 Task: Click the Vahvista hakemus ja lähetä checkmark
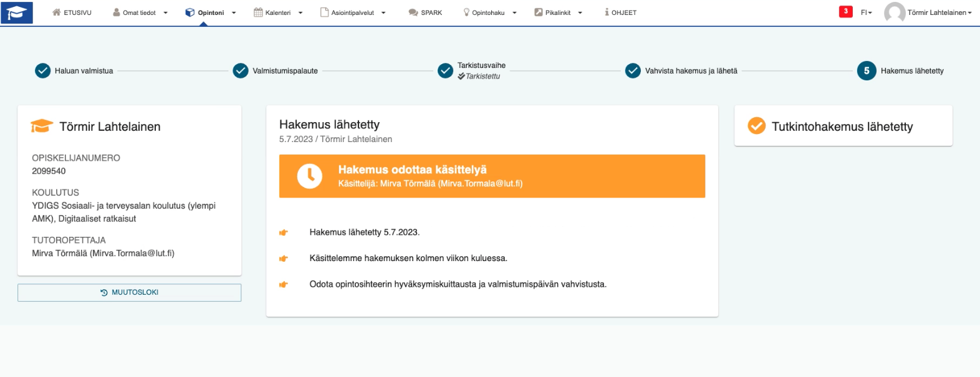[633, 70]
